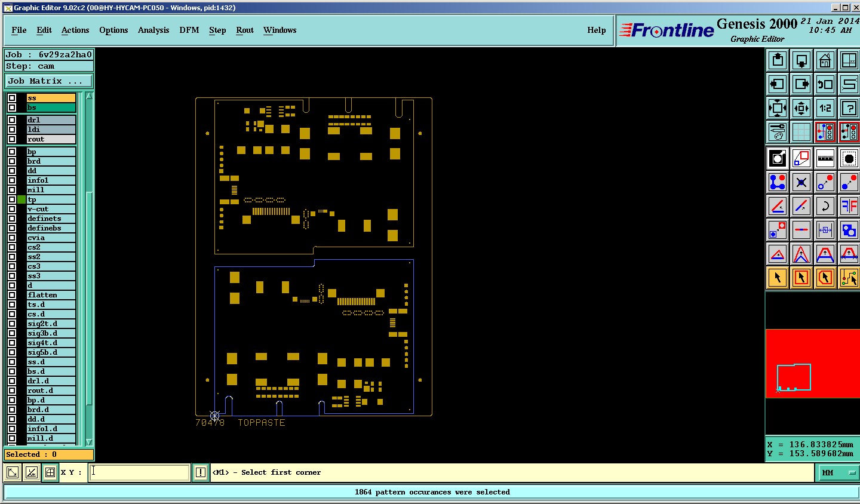
Task: Toggle the grid display icon
Action: (801, 132)
